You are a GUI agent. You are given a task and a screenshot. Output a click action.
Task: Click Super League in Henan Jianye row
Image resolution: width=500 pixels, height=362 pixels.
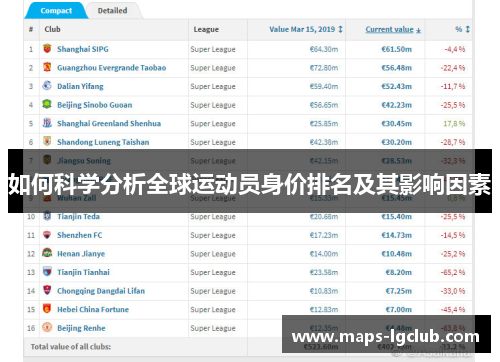(213, 254)
